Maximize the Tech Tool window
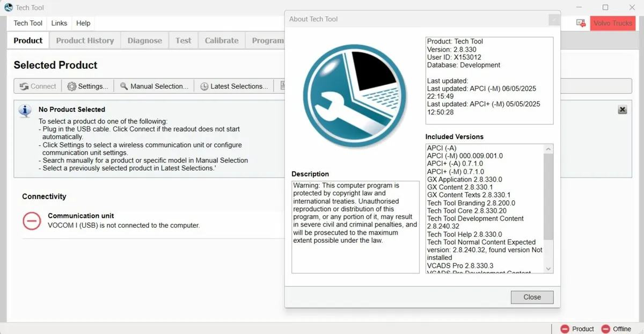Image resolution: width=644 pixels, height=334 pixels. [x=605, y=8]
